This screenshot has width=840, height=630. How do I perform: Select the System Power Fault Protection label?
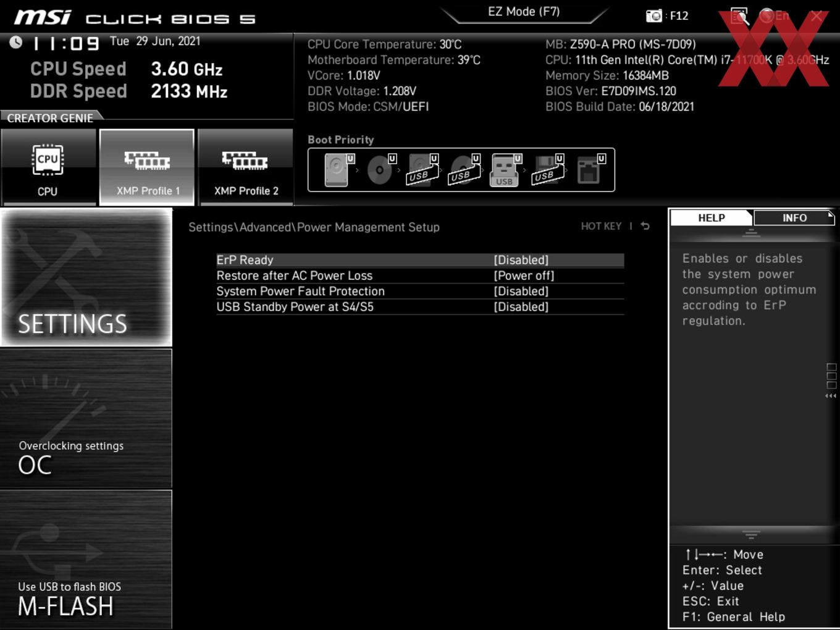click(300, 291)
